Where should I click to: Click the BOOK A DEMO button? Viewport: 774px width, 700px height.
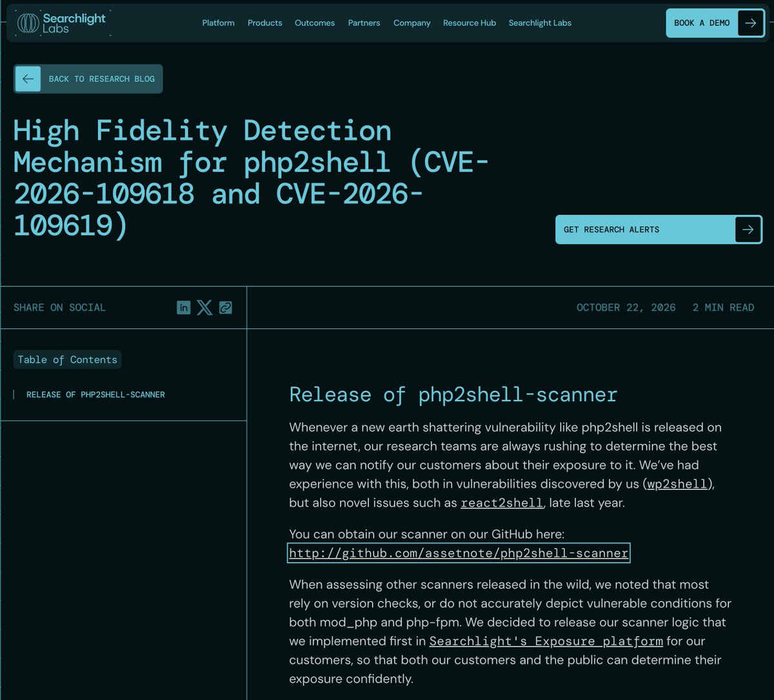click(x=715, y=23)
